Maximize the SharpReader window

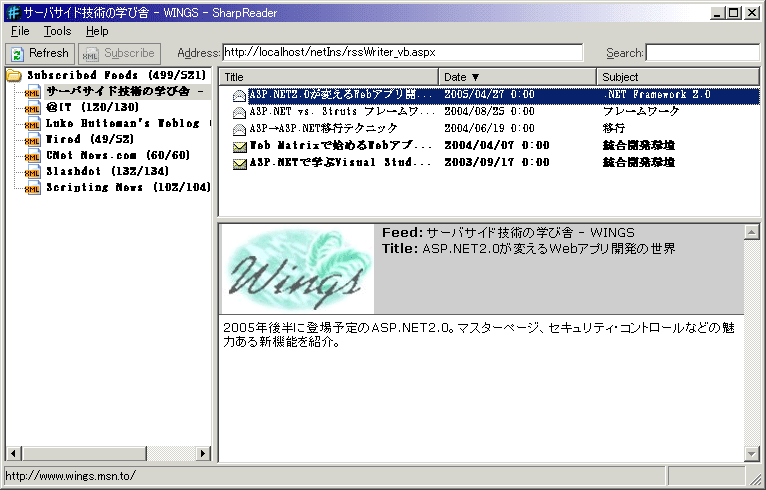click(x=734, y=13)
